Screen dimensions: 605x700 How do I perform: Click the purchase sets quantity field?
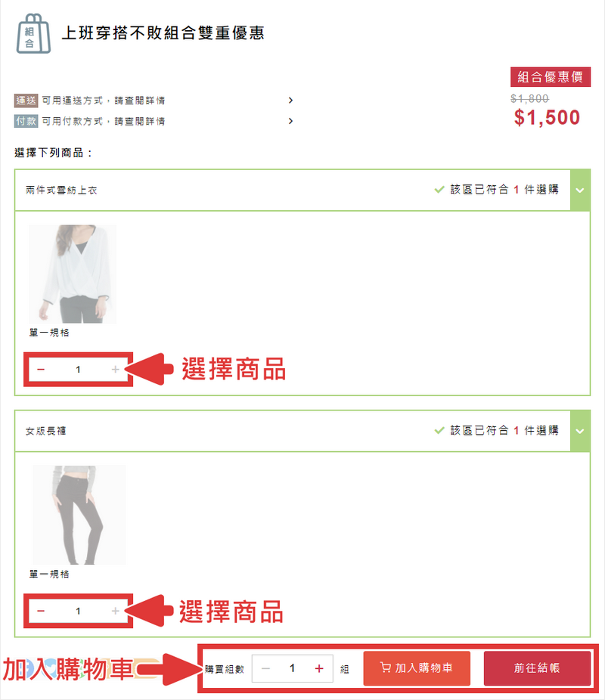[293, 668]
